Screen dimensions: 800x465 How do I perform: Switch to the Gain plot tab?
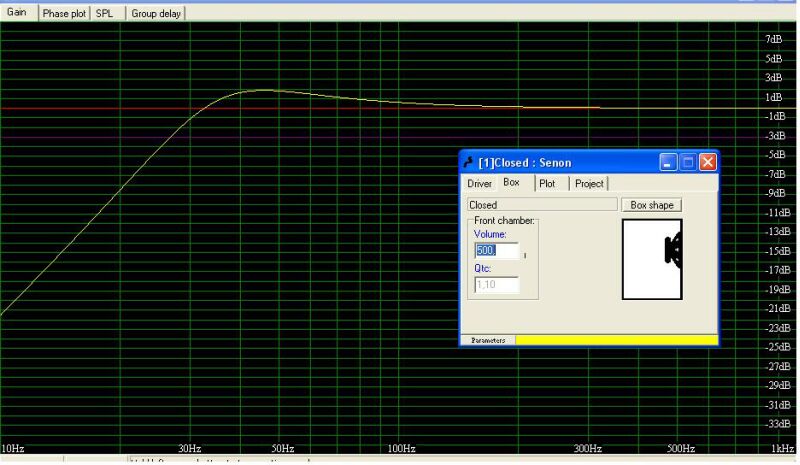click(x=17, y=12)
